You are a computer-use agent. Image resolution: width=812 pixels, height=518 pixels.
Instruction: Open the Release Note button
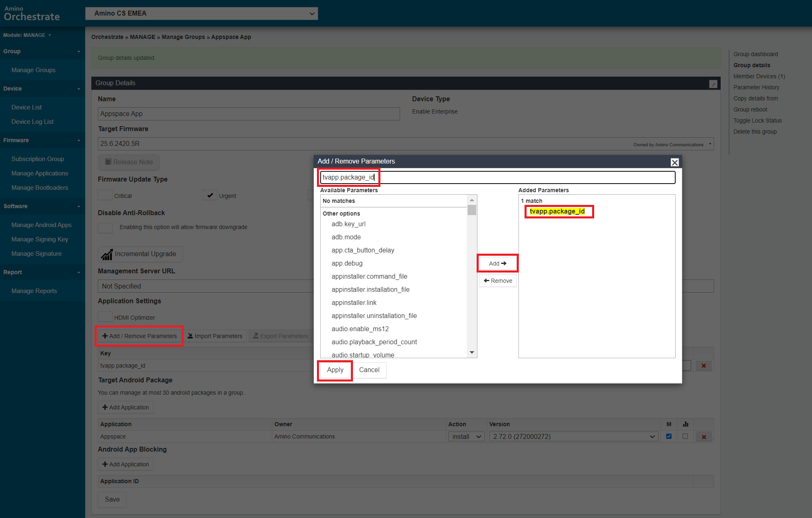point(129,162)
